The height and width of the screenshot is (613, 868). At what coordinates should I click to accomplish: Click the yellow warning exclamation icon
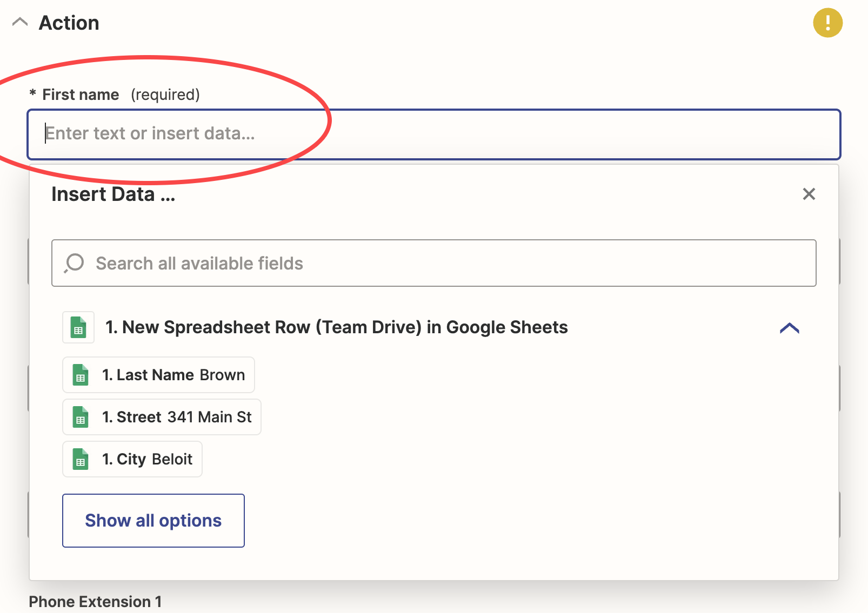[827, 23]
